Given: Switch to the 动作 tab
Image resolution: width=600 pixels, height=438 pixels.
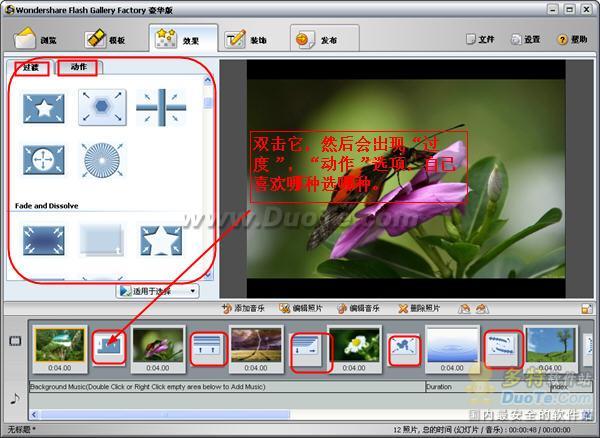Looking at the screenshot, I should (79, 68).
